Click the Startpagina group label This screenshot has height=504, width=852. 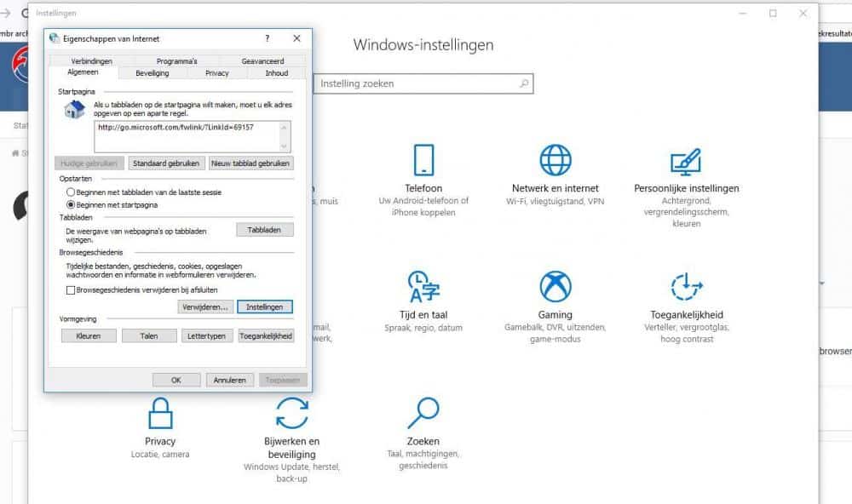tap(77, 92)
